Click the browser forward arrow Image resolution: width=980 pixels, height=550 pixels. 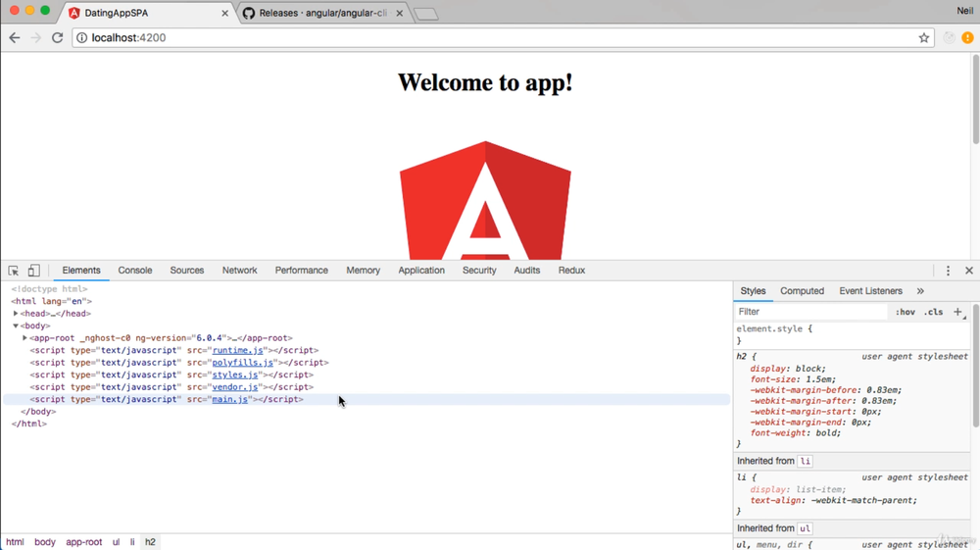pyautogui.click(x=35, y=37)
